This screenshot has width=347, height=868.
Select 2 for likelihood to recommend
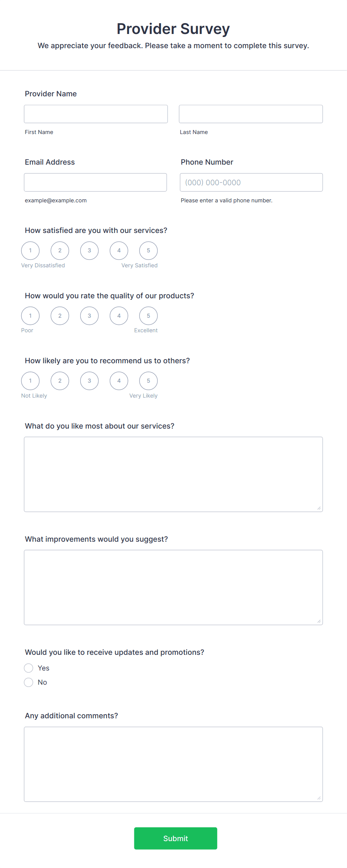click(60, 381)
